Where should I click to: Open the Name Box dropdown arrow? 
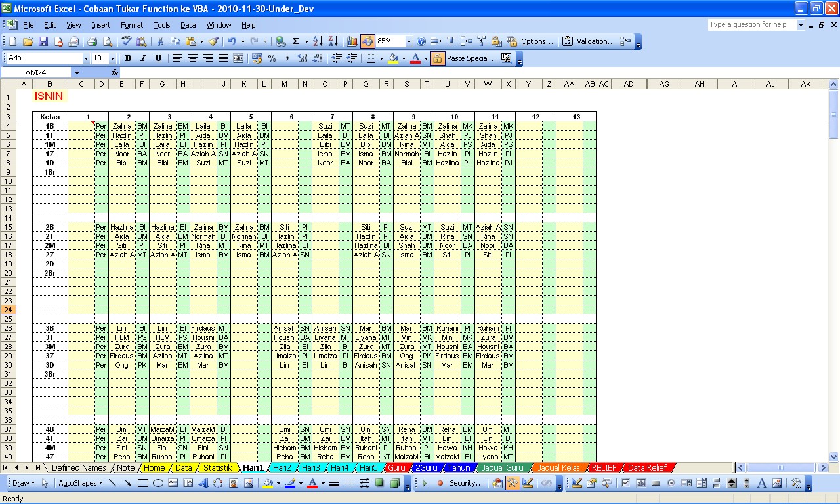tap(77, 73)
